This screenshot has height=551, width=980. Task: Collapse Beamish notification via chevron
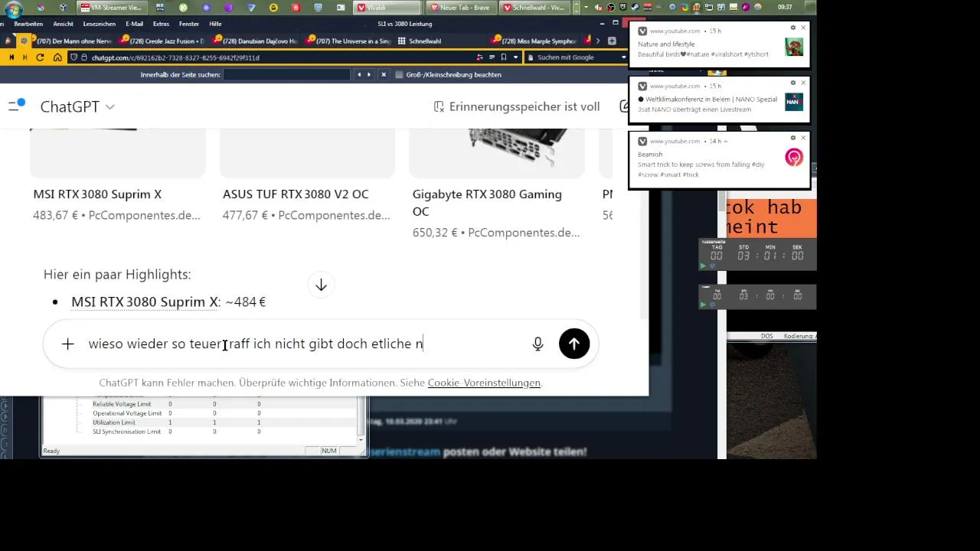coord(725,142)
